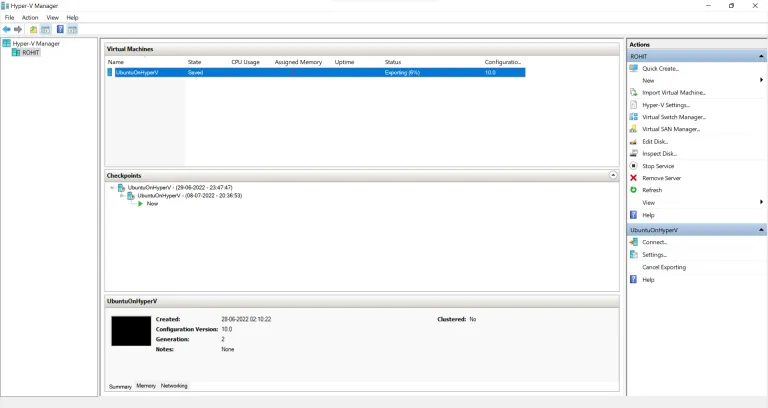
Task: Click the Up one level folder icon
Action: (33, 29)
